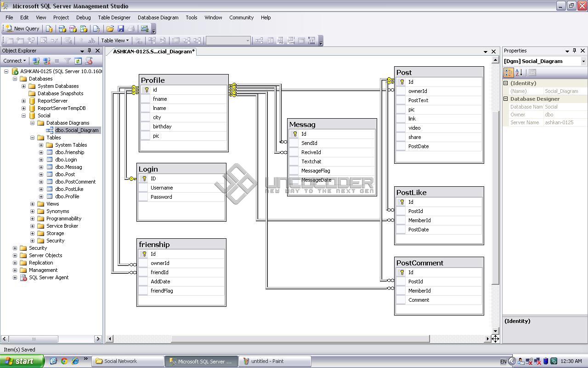Open the [Dgm] Social_Diagram object dropdown
The height and width of the screenshot is (368, 588).
pos(583,61)
